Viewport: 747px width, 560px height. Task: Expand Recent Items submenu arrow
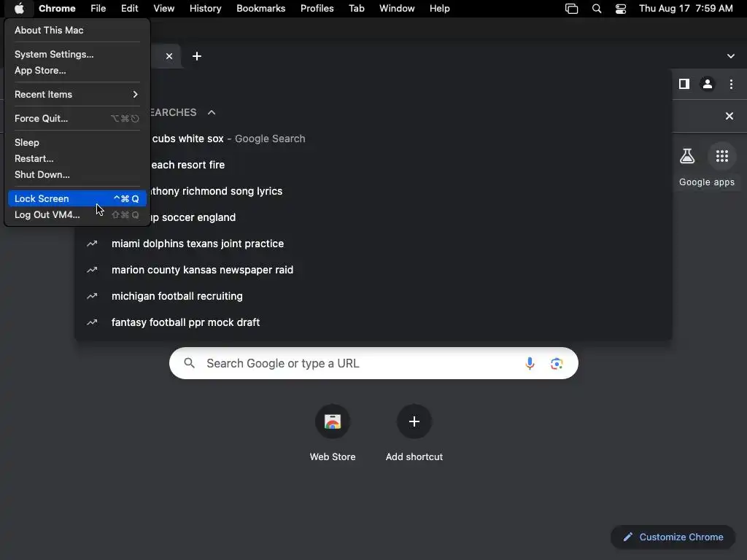pos(135,94)
